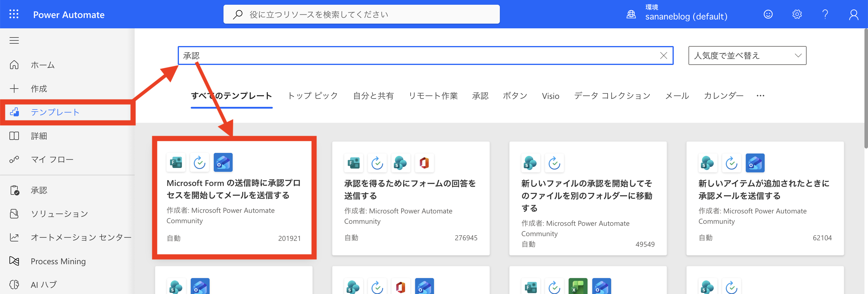The height and width of the screenshot is (294, 868).
Task: Click the Approvals icon on the 承認を得るために card
Action: [377, 163]
